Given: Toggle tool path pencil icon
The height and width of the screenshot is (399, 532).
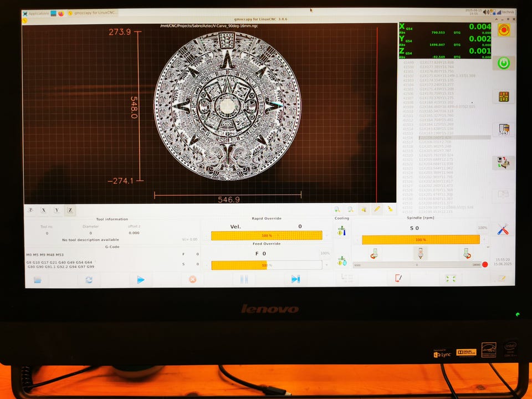Looking at the screenshot, I should pos(377,209).
